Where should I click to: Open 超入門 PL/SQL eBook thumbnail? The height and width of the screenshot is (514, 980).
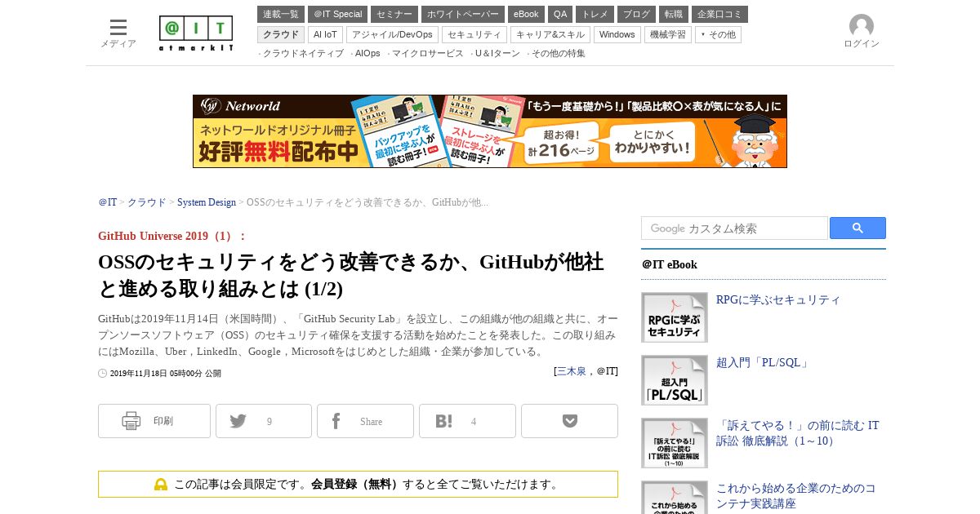[675, 380]
